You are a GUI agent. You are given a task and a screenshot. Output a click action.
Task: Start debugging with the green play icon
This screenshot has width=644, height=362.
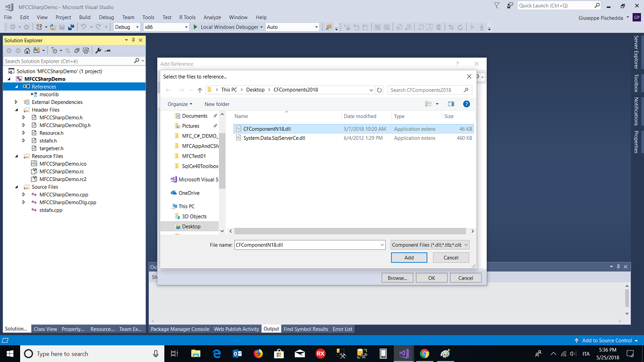[x=195, y=27]
